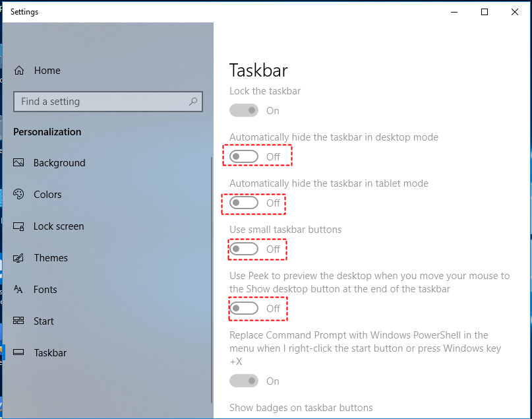Screen dimensions: 532x419
Task: Click the Find a setting search box
Action: point(102,102)
